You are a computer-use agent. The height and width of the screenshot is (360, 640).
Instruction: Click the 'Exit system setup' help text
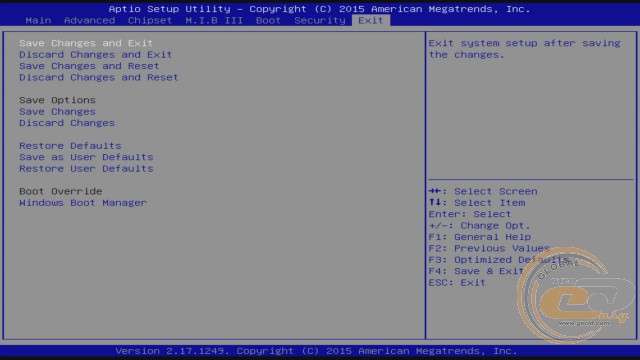click(524, 49)
